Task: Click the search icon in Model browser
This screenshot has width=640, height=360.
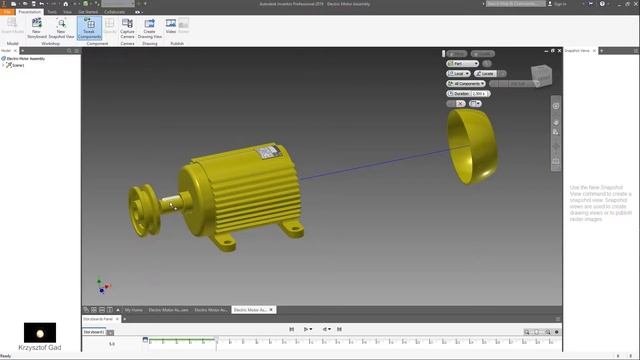Action: tap(69, 51)
